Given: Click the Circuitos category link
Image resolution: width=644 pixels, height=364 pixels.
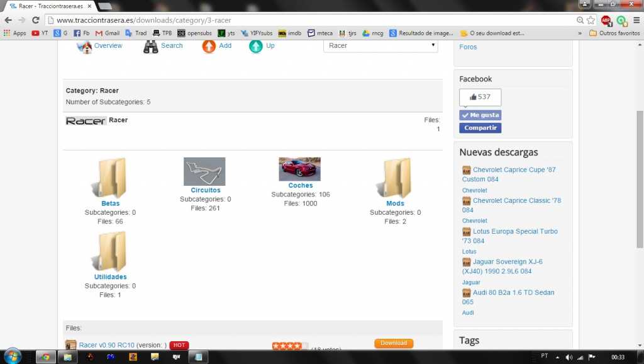Looking at the screenshot, I should click(206, 190).
